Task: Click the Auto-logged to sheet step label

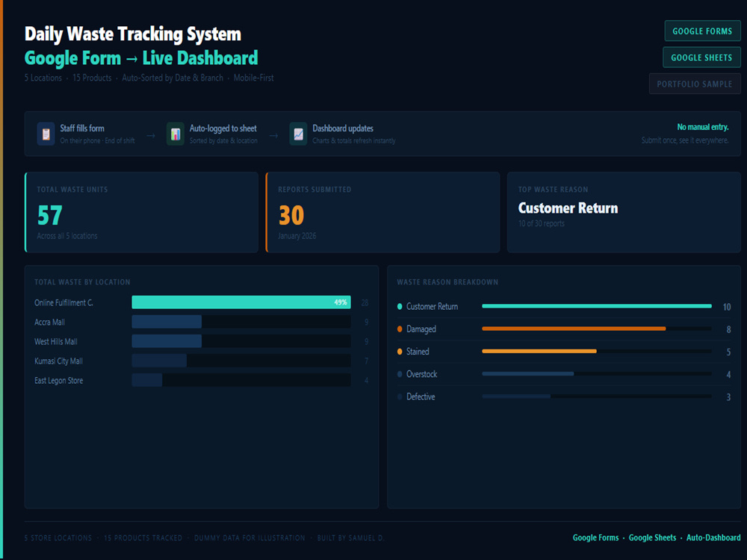Action: [x=223, y=128]
